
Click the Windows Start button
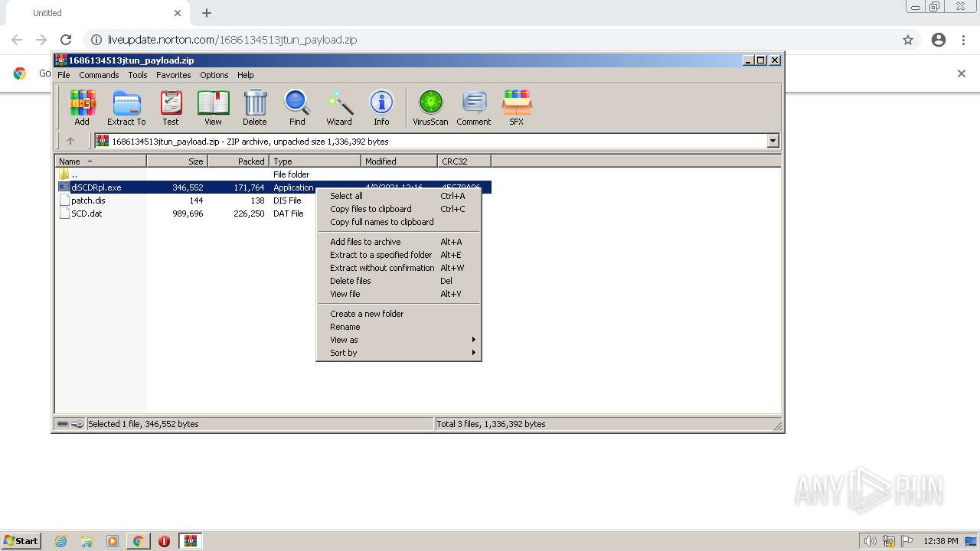[x=21, y=541]
